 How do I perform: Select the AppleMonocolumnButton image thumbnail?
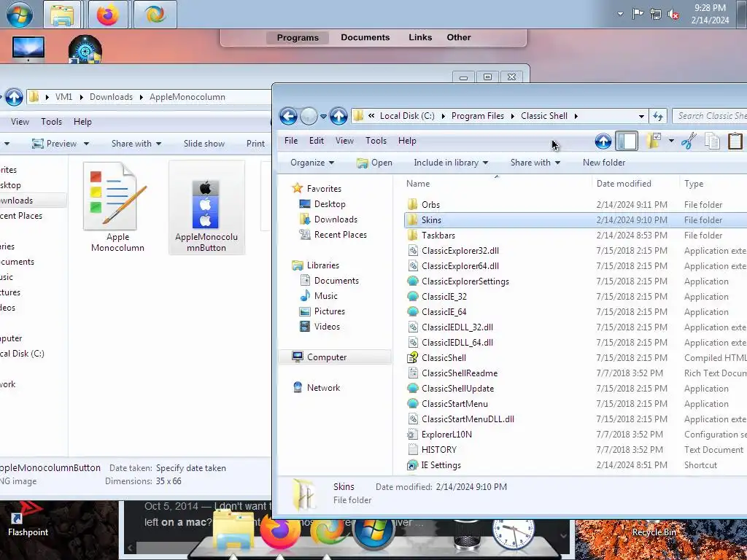tap(206, 207)
